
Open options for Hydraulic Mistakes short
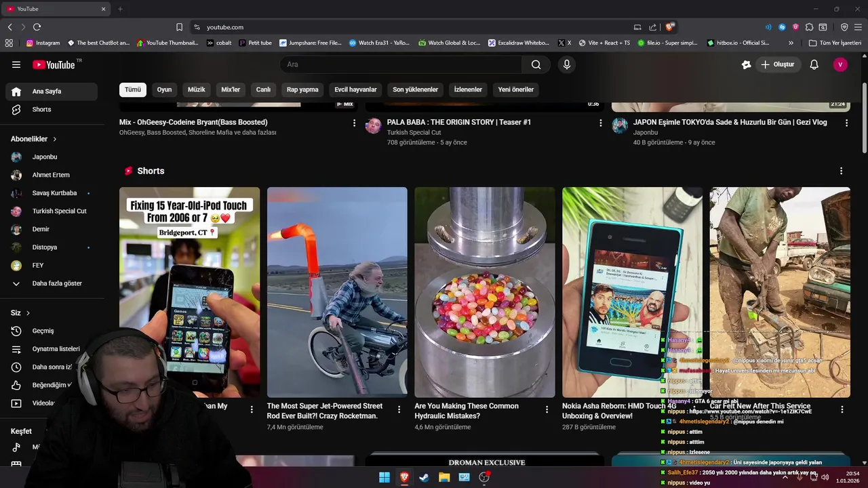point(547,409)
